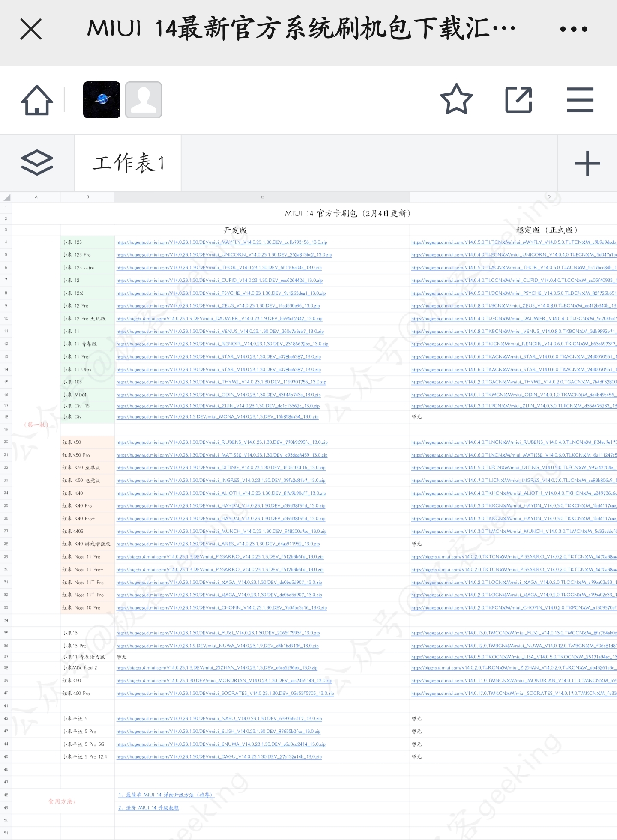The image size is (617, 840).
Task: Open the three-dot more options menu
Action: [574, 29]
